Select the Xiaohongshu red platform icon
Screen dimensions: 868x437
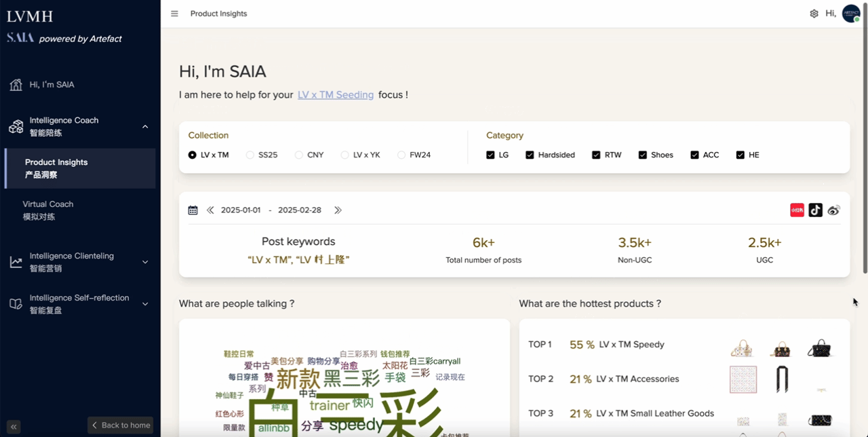tap(797, 210)
